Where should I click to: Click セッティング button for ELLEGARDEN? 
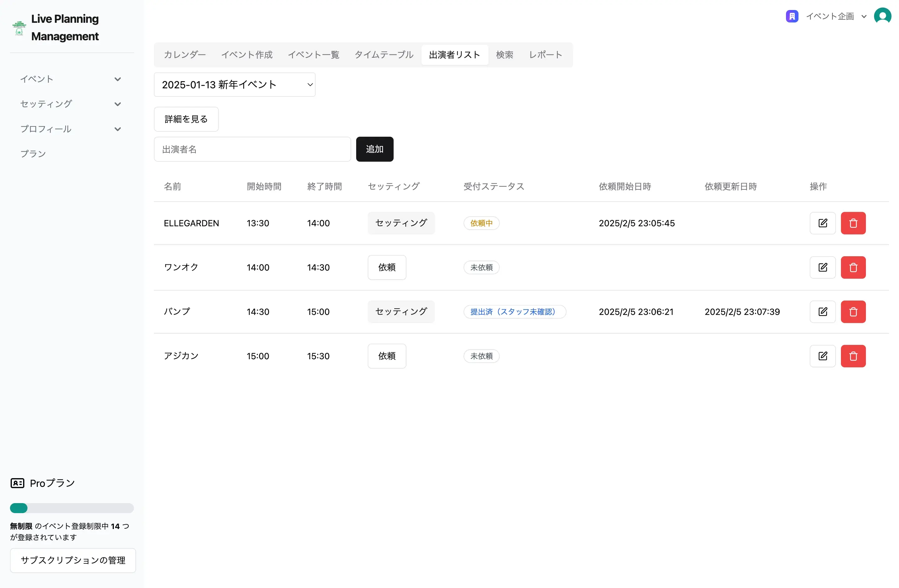pyautogui.click(x=401, y=223)
